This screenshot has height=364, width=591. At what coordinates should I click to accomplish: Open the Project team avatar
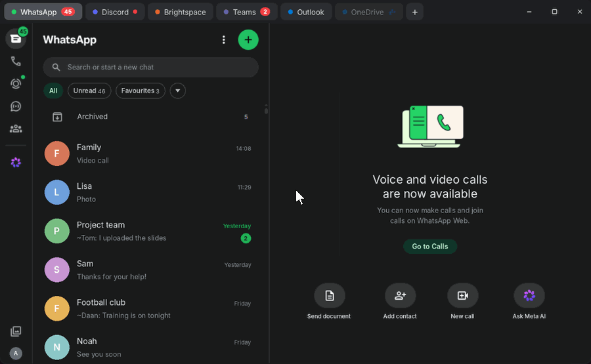[x=57, y=231]
